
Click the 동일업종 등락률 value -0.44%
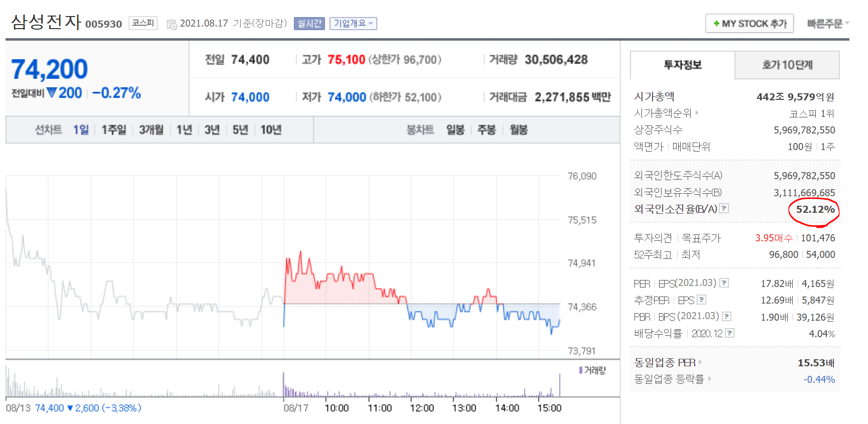pyautogui.click(x=819, y=380)
